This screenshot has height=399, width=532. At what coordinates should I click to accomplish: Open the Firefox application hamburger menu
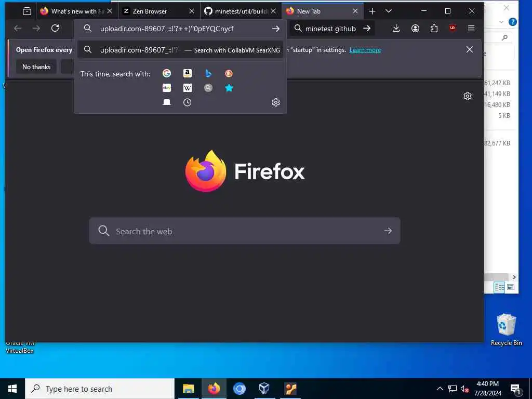[471, 28]
